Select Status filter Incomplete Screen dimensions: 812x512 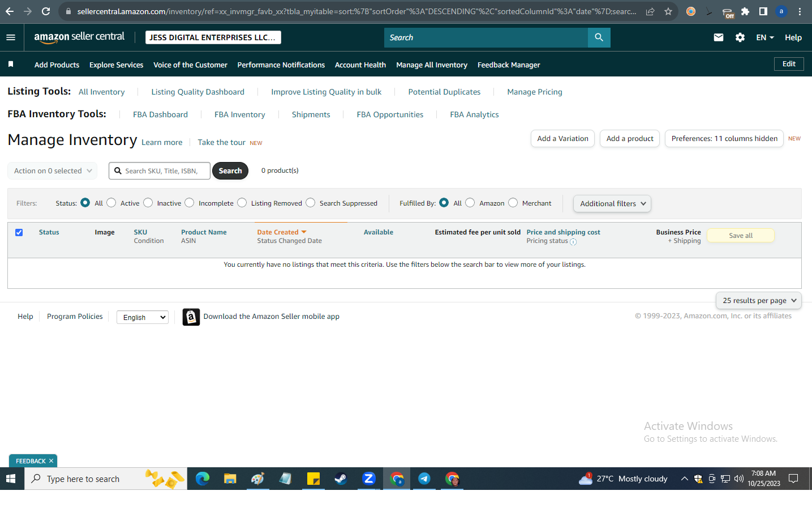pos(190,203)
